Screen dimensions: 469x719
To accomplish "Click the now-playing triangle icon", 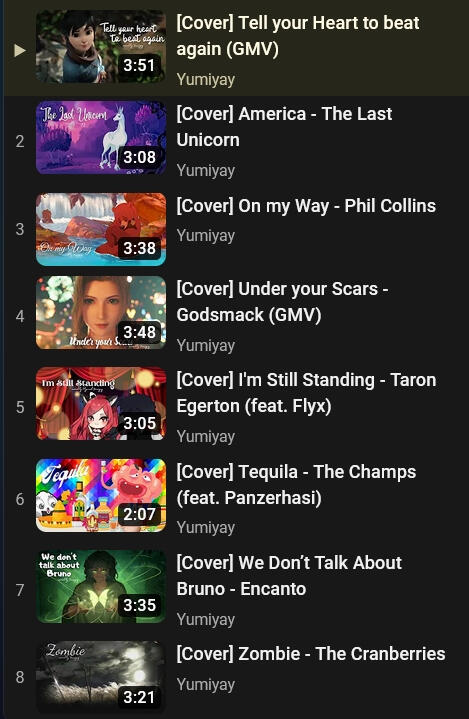I will [19, 50].
